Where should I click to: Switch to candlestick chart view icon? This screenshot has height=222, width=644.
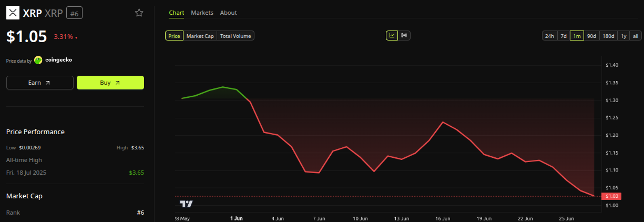click(404, 36)
